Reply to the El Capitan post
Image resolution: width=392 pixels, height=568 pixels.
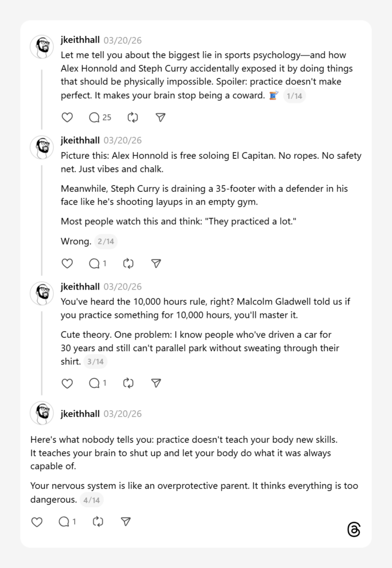pyautogui.click(x=98, y=263)
